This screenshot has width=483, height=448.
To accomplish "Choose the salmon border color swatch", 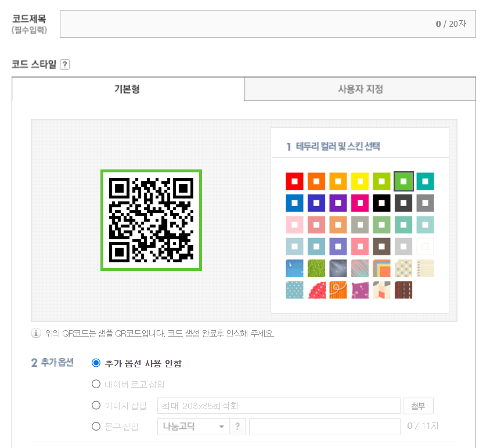I will (x=316, y=225).
